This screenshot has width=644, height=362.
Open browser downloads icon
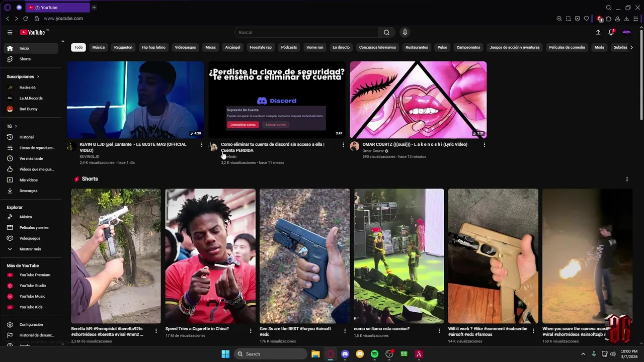(x=626, y=19)
